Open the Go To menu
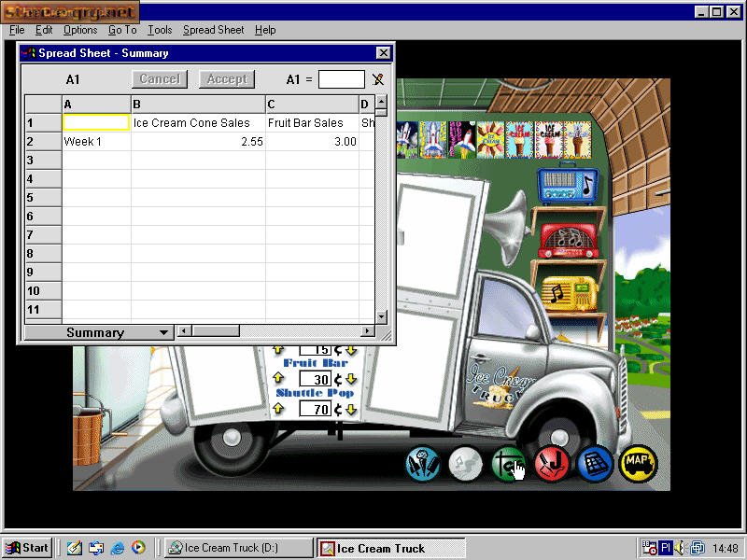The width and height of the screenshot is (747, 560). coord(121,30)
